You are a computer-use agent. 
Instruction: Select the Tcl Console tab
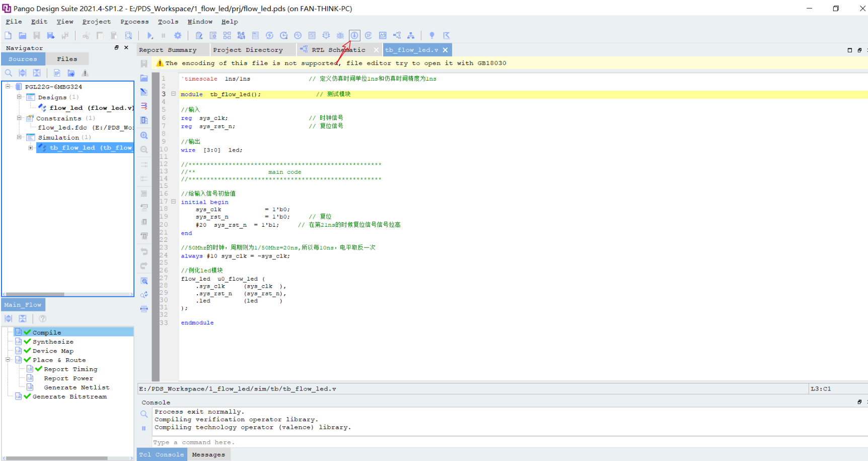pyautogui.click(x=162, y=454)
